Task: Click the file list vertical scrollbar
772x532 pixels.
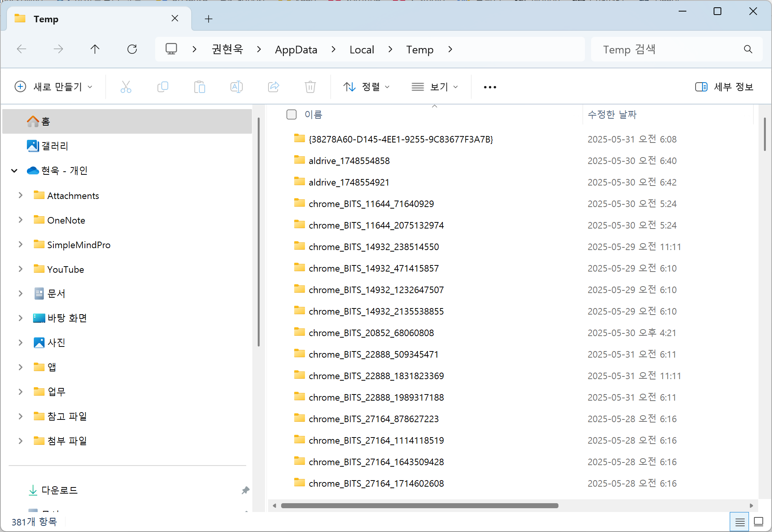Action: (765, 134)
